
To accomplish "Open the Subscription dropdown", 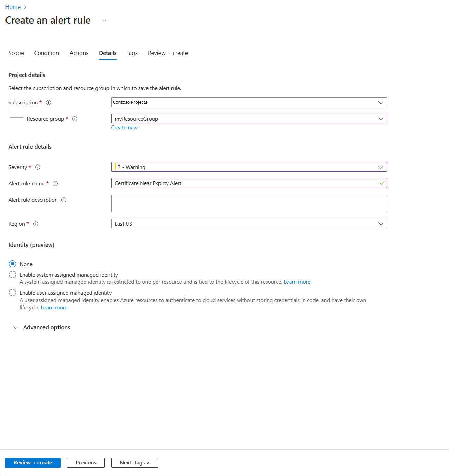I will (381, 102).
